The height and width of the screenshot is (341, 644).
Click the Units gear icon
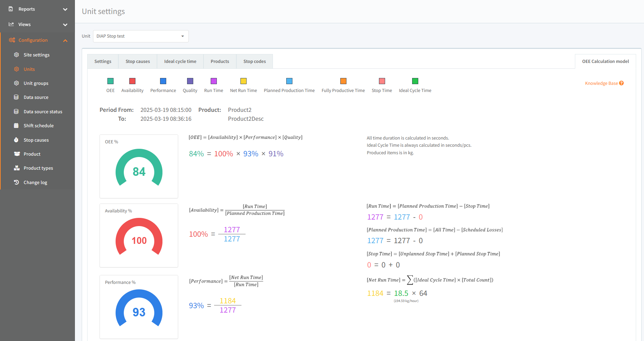pos(16,69)
